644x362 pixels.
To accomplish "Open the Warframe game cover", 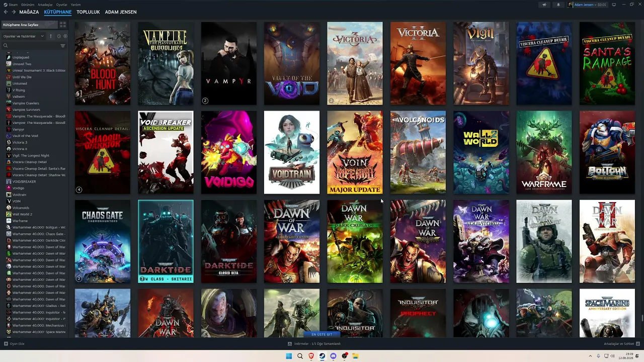I will point(544,152).
